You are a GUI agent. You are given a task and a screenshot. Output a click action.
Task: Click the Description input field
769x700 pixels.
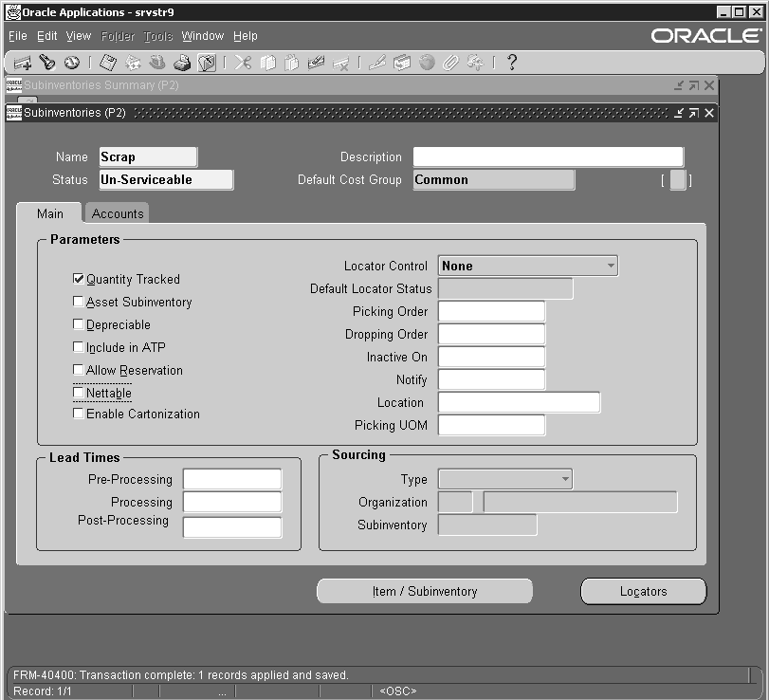pos(548,157)
